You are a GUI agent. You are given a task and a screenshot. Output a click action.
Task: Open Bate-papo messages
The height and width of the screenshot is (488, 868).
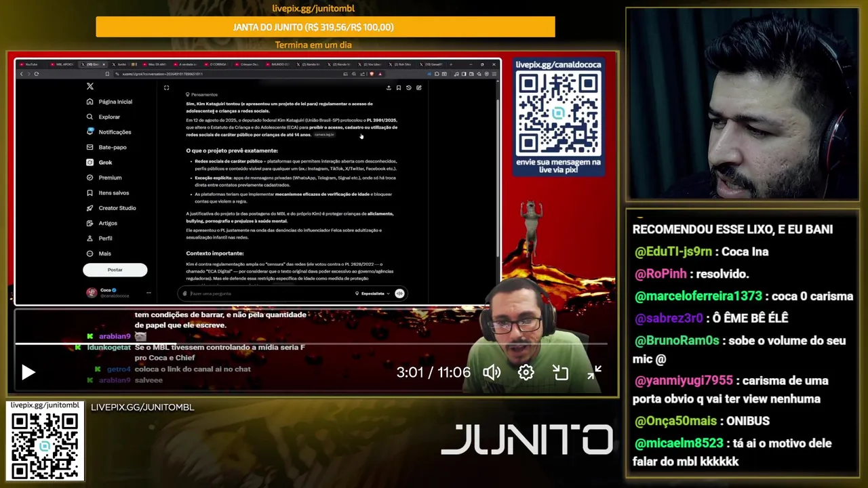pyautogui.click(x=106, y=147)
